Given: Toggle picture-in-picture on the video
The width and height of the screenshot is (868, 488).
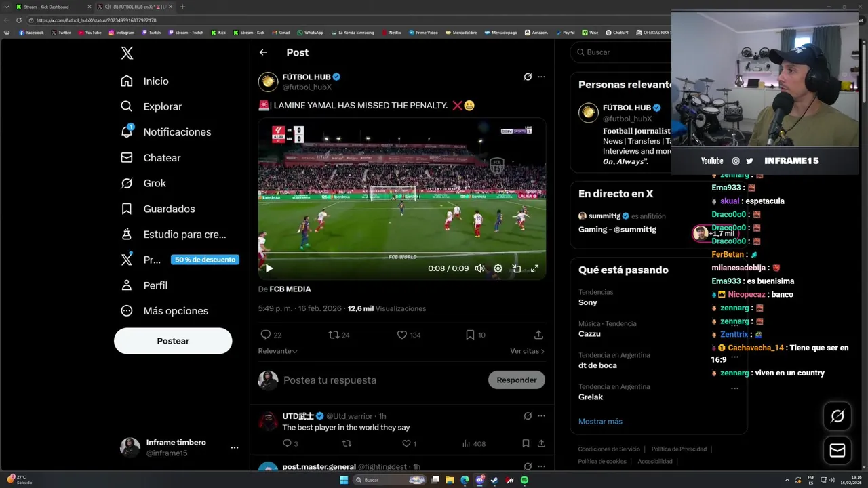Looking at the screenshot, I should click(x=516, y=268).
